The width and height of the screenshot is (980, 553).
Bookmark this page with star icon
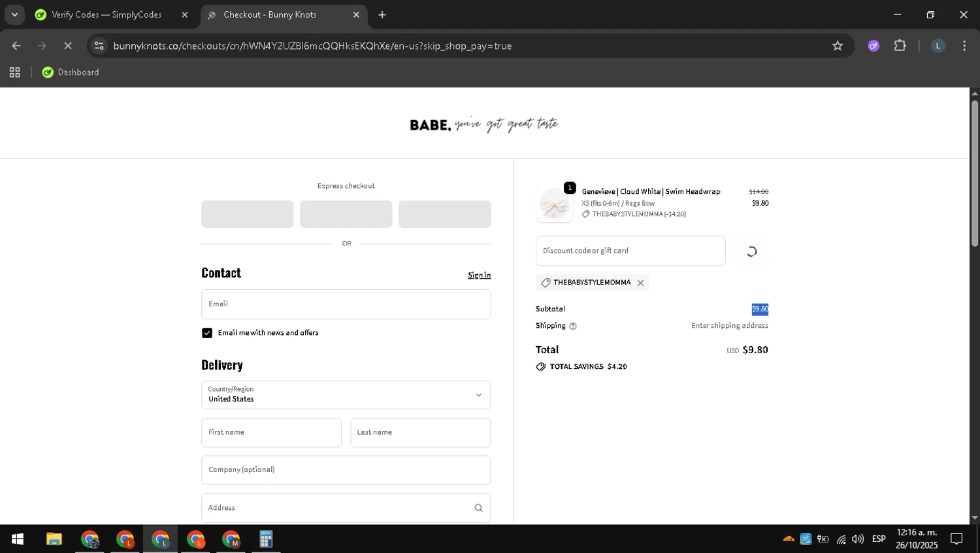[838, 46]
